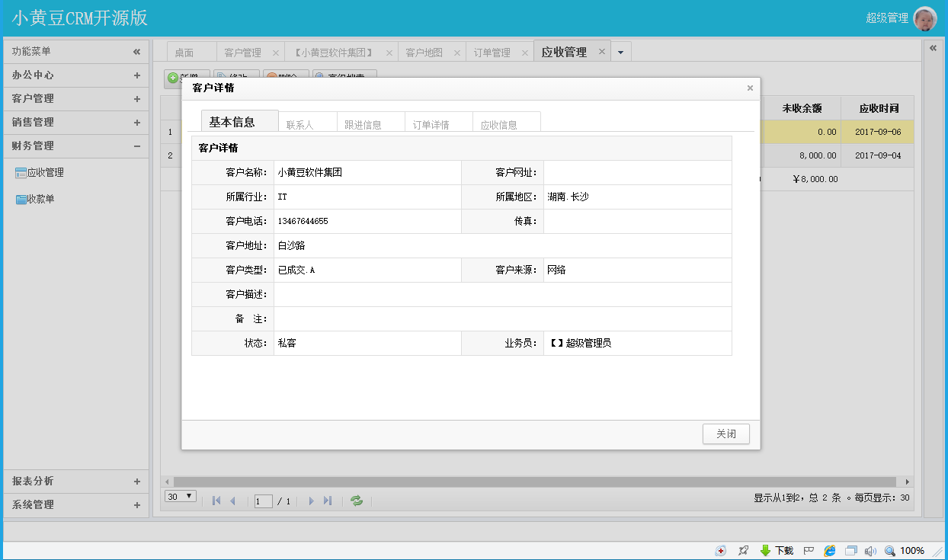Close the 应收管理 tab with its x
948x560 pixels.
[601, 51]
